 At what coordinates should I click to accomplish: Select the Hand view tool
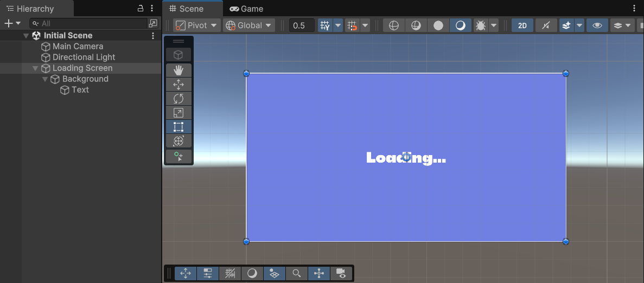point(178,70)
